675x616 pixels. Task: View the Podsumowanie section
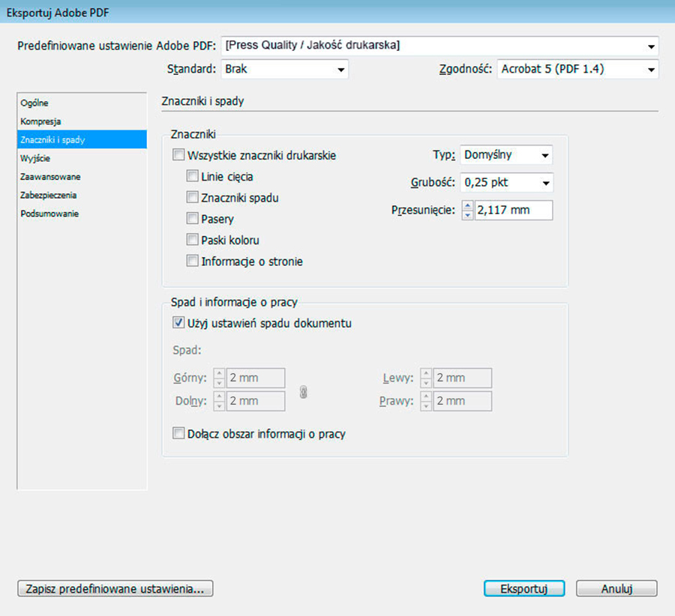pyautogui.click(x=82, y=214)
